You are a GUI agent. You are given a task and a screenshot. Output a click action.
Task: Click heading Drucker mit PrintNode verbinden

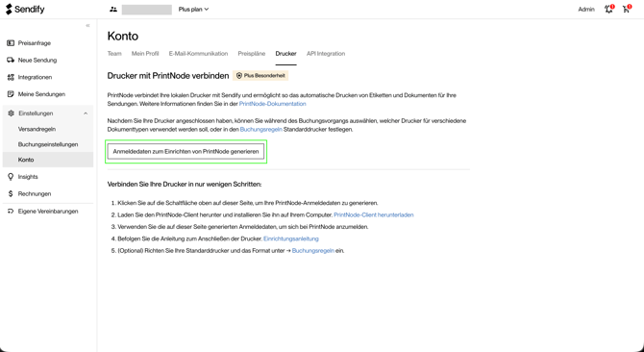[x=168, y=76]
